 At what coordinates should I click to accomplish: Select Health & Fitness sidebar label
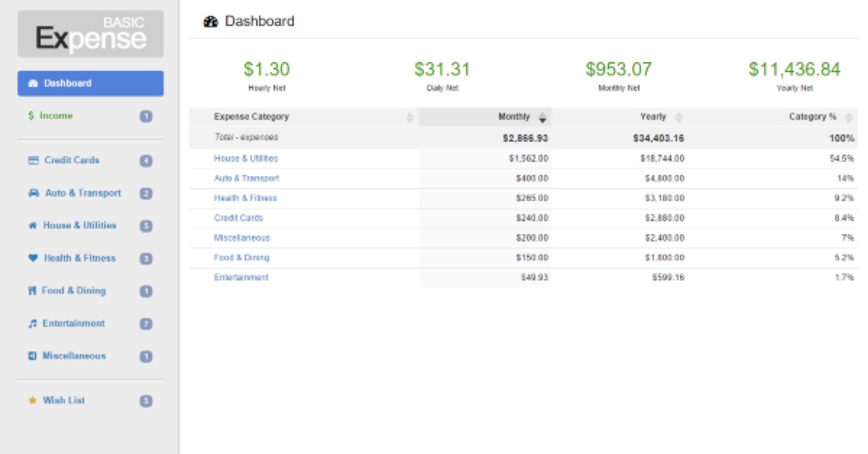click(x=80, y=258)
